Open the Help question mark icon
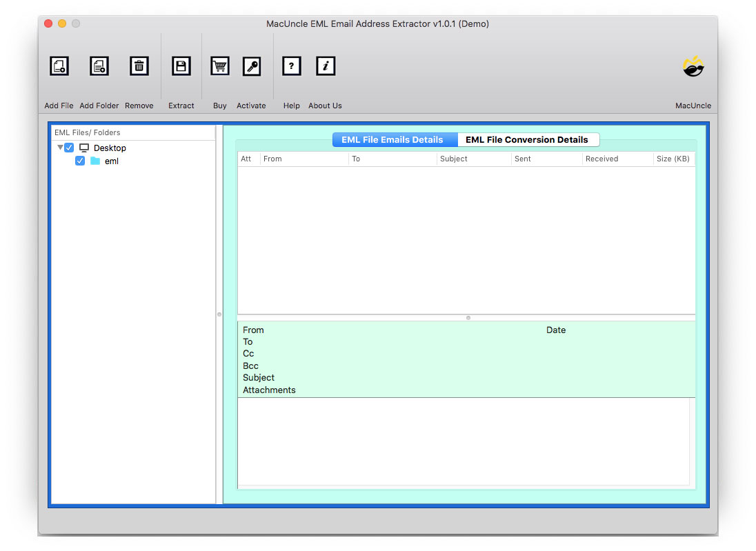 click(x=292, y=66)
